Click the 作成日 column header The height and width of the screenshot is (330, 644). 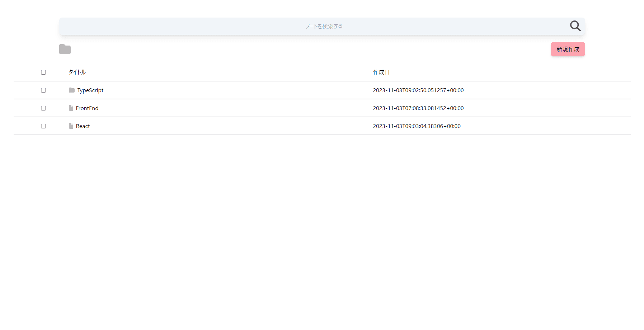click(x=381, y=72)
